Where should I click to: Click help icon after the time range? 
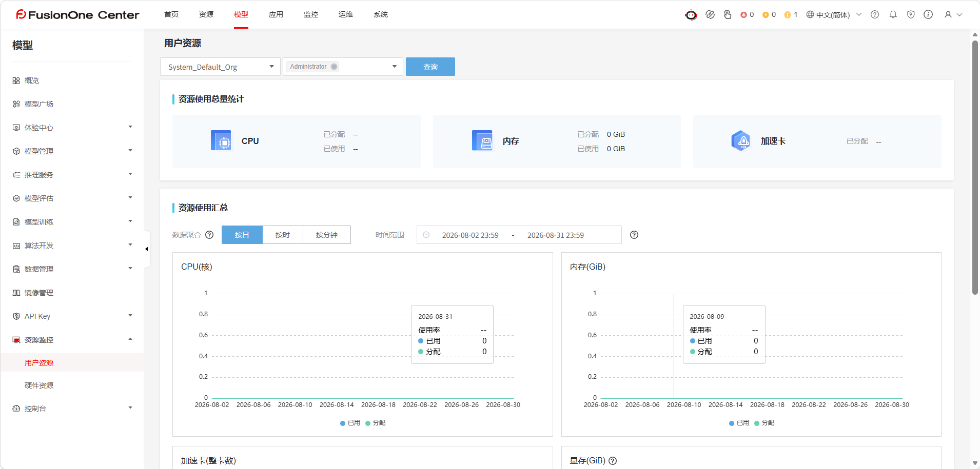coord(634,235)
